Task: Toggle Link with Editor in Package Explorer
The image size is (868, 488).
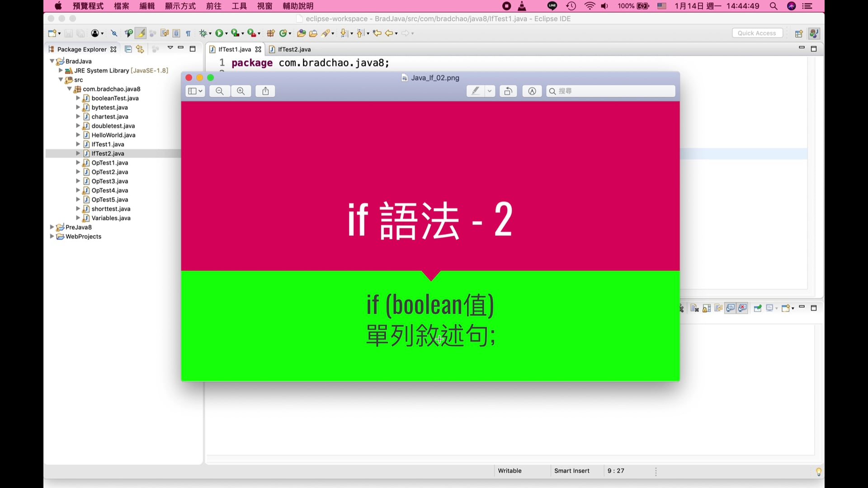Action: 140,49
